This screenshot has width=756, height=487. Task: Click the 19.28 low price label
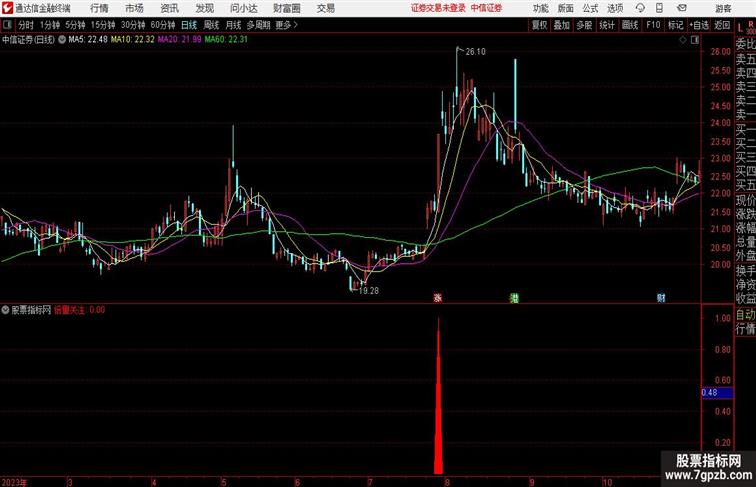coord(369,291)
